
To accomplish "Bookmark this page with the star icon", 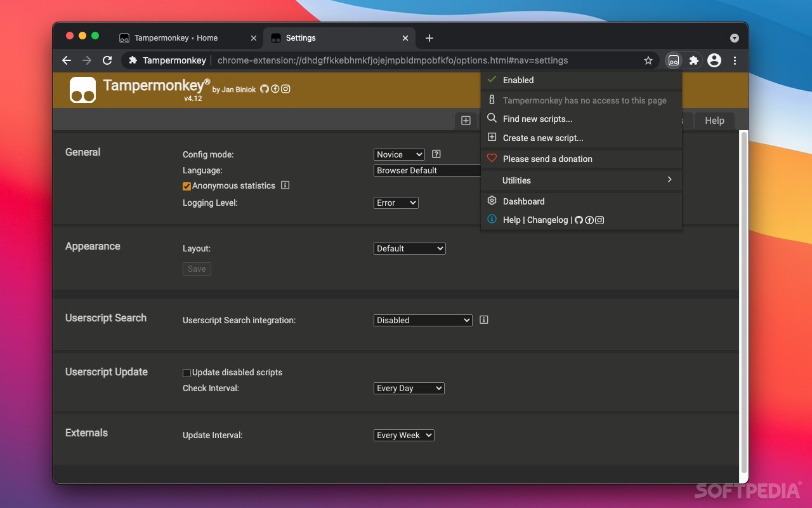I will (648, 60).
